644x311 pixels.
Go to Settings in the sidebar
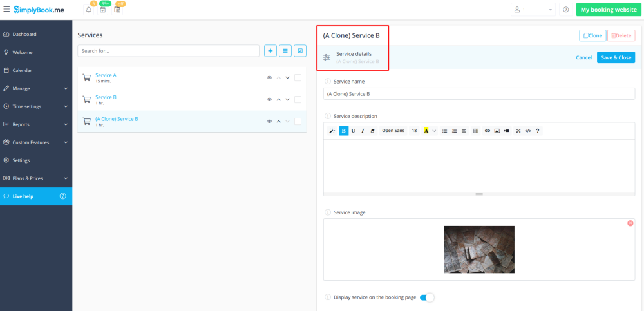pos(21,160)
